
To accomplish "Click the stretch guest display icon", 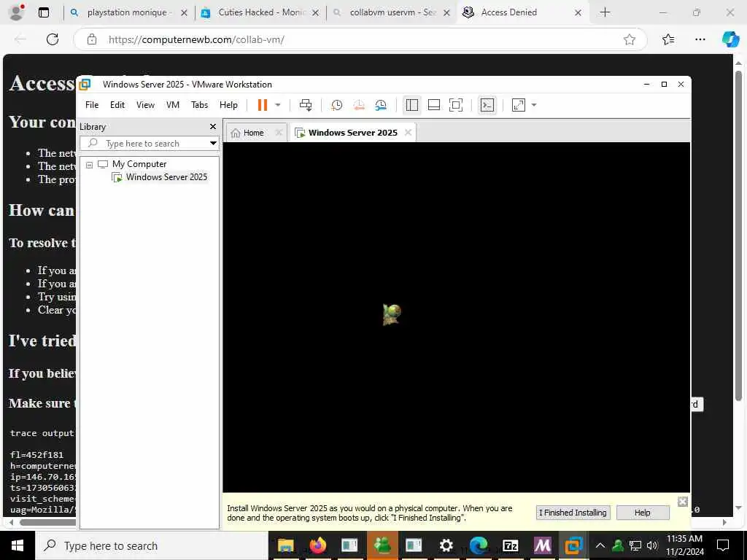I will [519, 105].
